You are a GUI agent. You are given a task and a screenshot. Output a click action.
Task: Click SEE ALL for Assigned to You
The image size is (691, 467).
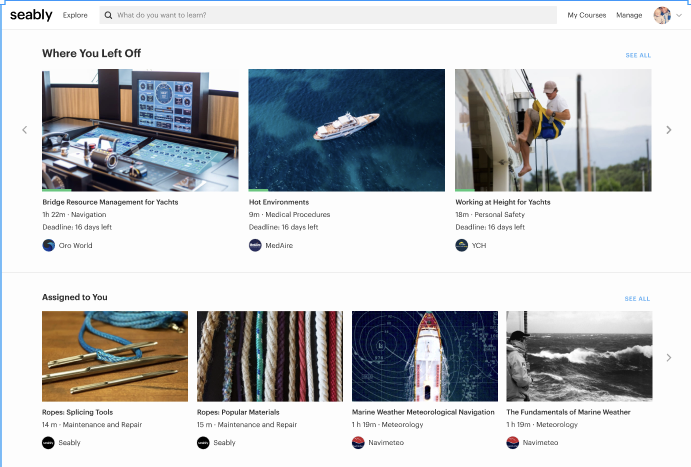637,299
